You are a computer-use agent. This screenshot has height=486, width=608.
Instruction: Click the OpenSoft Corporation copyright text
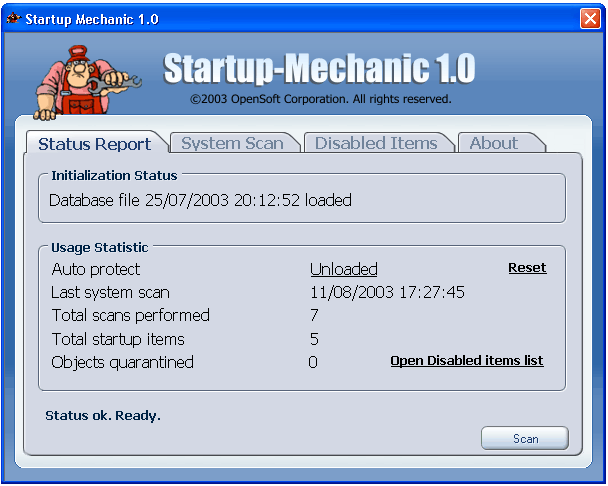coord(321,99)
